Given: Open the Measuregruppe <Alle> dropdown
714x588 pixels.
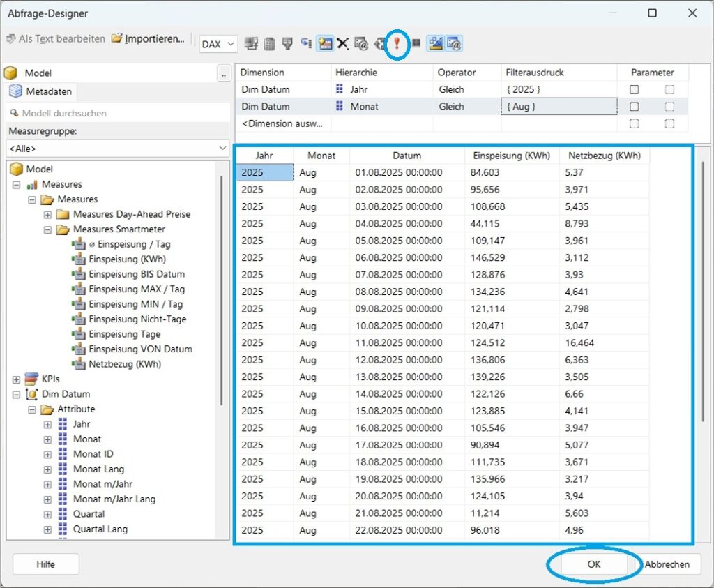Looking at the screenshot, I should coord(117,148).
